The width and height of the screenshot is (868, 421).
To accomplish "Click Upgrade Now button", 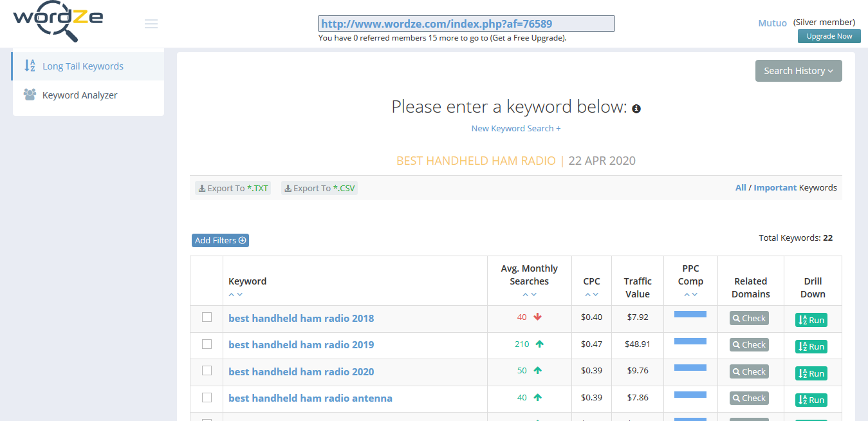I will pyautogui.click(x=829, y=36).
